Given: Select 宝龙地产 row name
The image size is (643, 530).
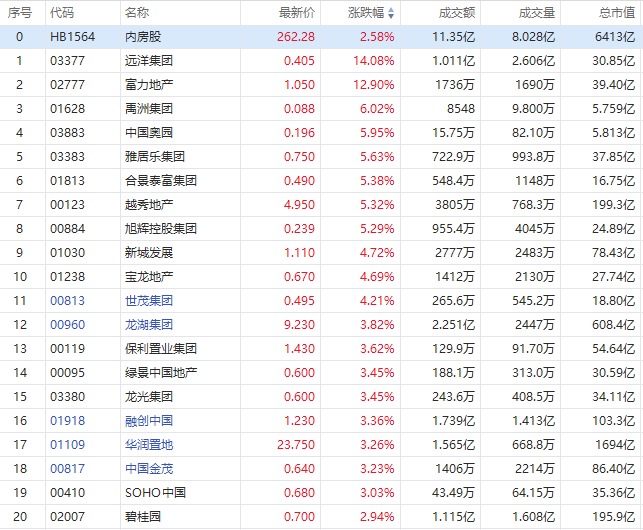Looking at the screenshot, I should tap(149, 276).
